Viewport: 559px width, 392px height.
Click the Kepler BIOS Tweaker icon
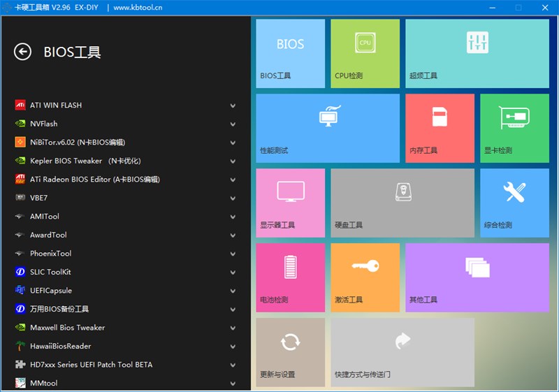20,161
